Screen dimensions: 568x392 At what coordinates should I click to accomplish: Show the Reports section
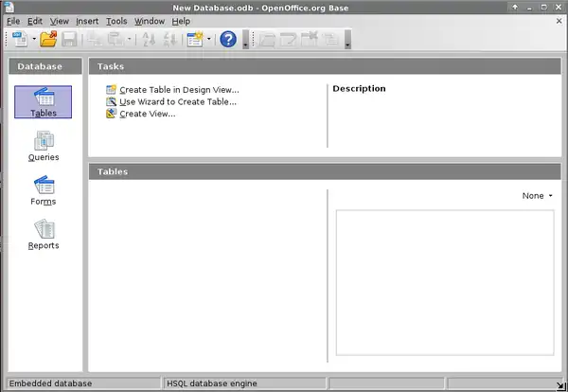click(44, 233)
